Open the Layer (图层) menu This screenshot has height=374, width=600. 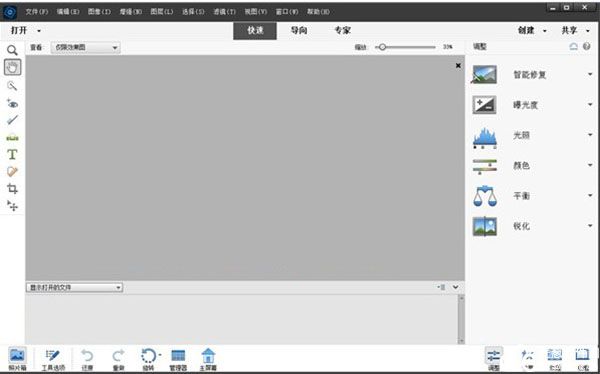click(162, 12)
